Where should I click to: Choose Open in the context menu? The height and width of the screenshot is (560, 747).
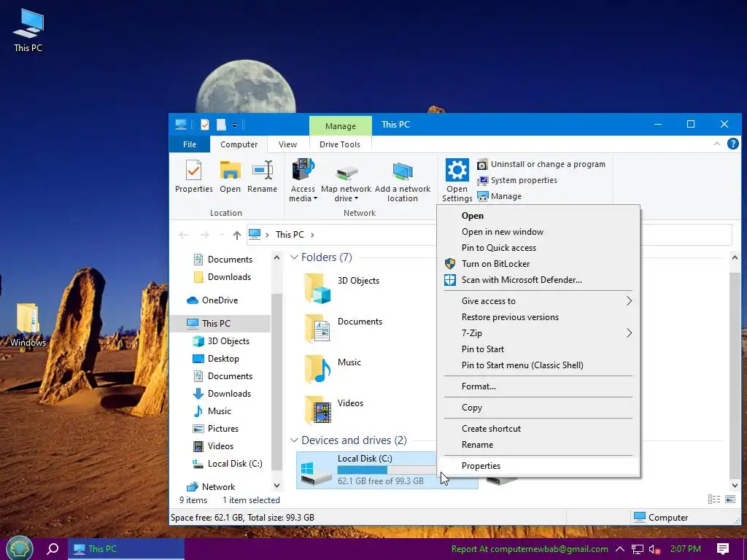(x=539, y=216)
